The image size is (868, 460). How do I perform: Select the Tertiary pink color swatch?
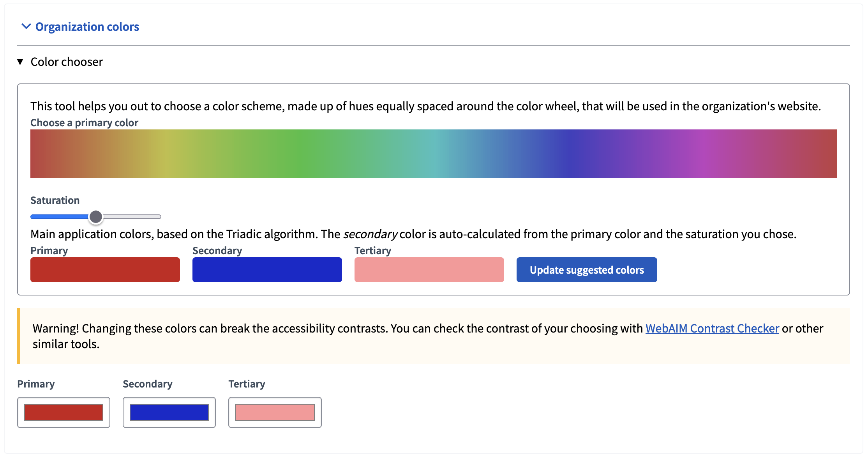coord(429,269)
